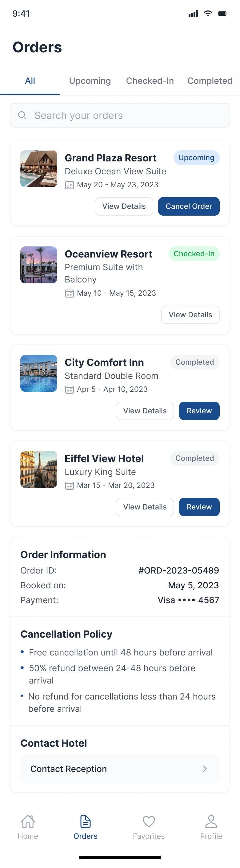Screen dimensions: 240x868
Task: Show the Completed orders tab
Action: pos(210,81)
